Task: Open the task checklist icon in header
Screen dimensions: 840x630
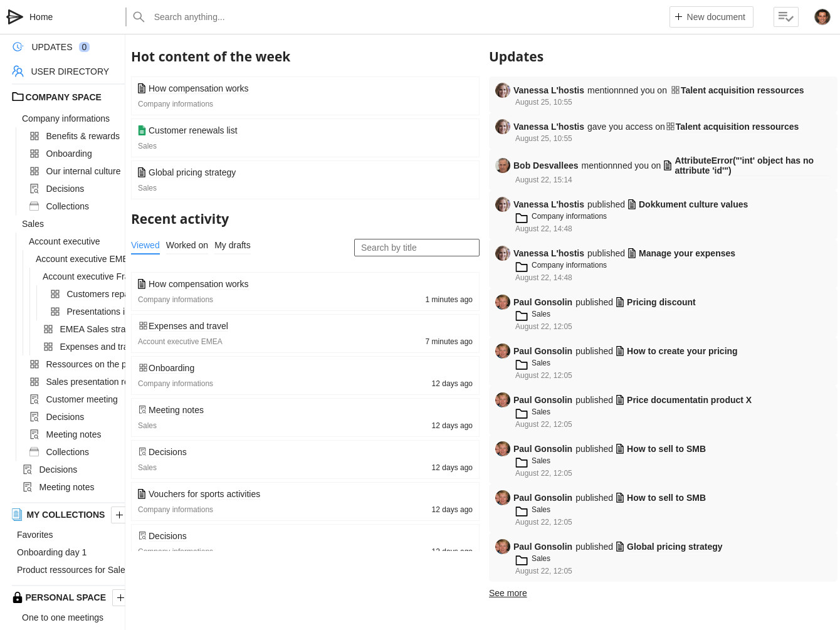Action: (785, 17)
